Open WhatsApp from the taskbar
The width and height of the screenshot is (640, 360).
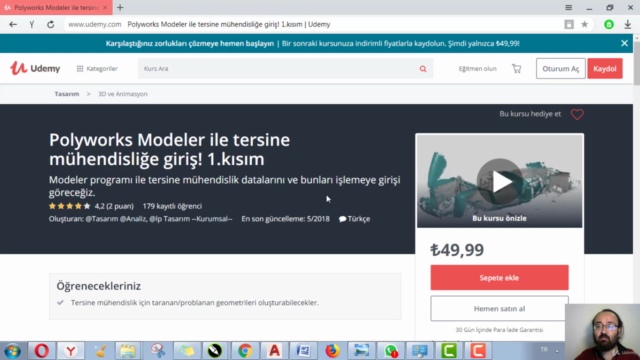click(x=391, y=351)
